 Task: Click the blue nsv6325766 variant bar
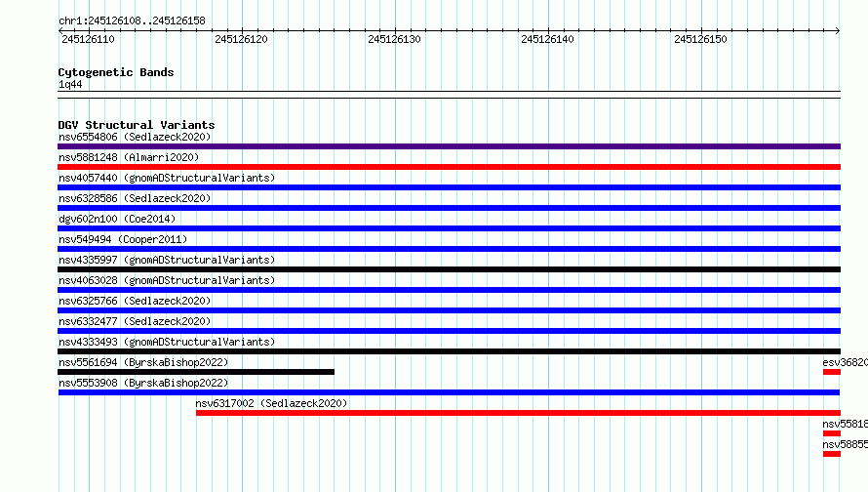(x=449, y=310)
